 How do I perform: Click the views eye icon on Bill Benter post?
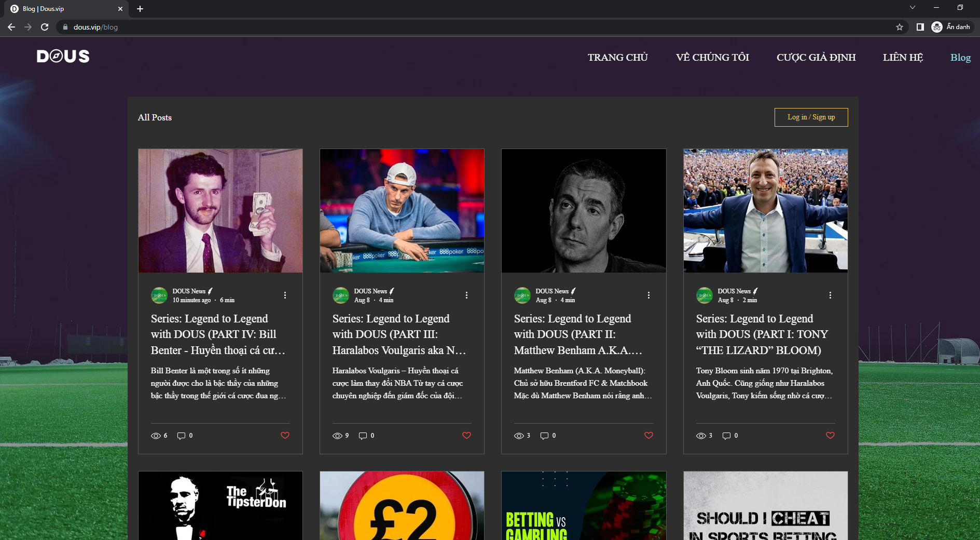click(x=156, y=436)
